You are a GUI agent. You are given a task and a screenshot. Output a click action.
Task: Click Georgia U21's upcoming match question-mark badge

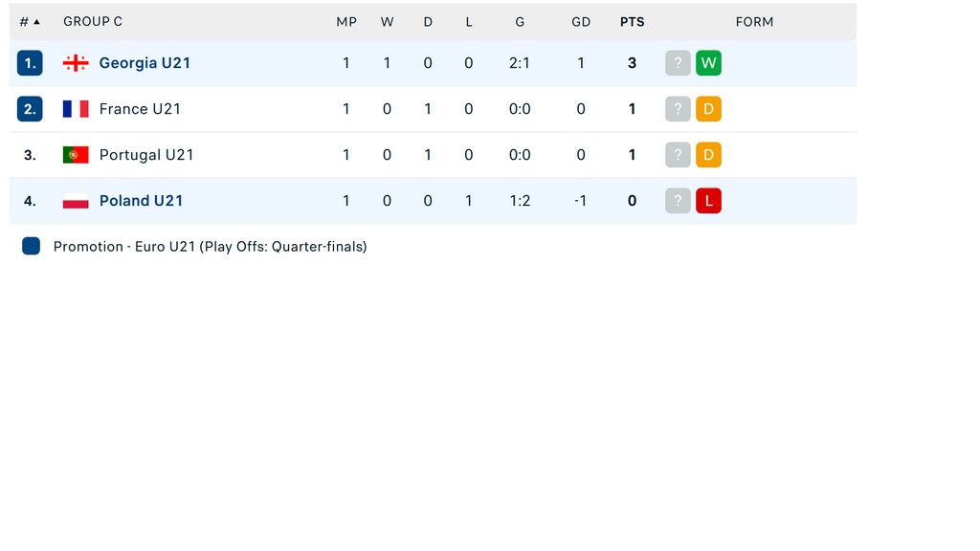(678, 63)
